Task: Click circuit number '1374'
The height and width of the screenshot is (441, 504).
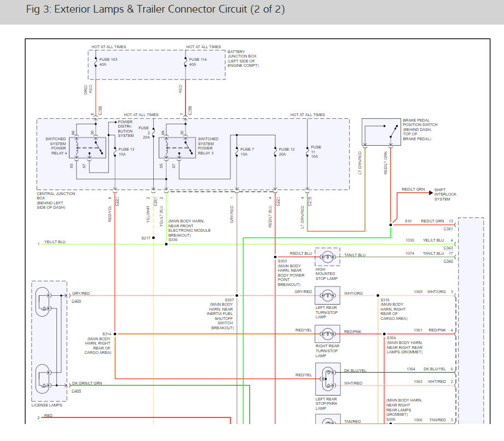Action: click(410, 254)
